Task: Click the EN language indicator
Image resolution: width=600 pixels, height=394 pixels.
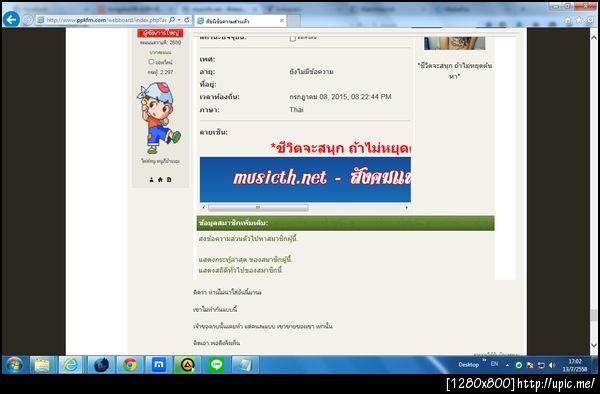Action: (x=494, y=364)
